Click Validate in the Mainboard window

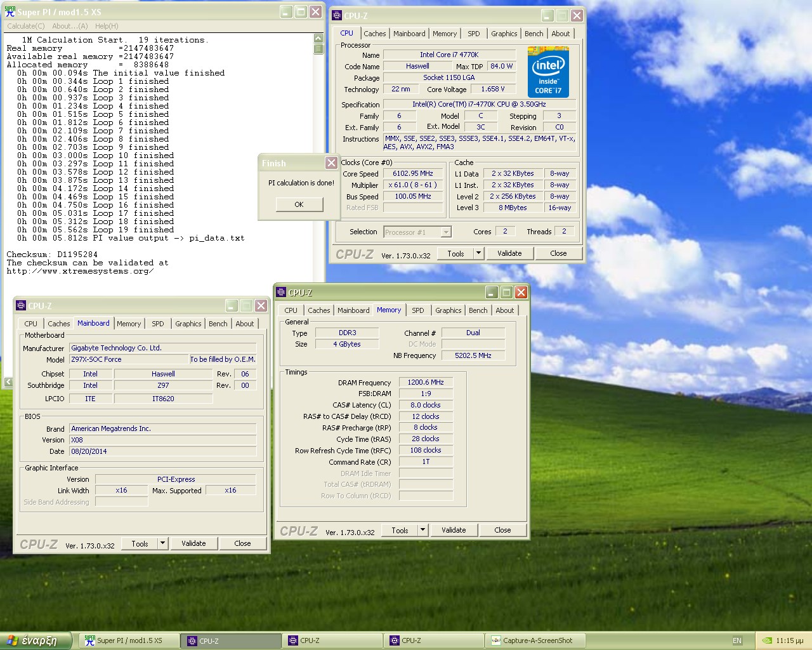193,543
